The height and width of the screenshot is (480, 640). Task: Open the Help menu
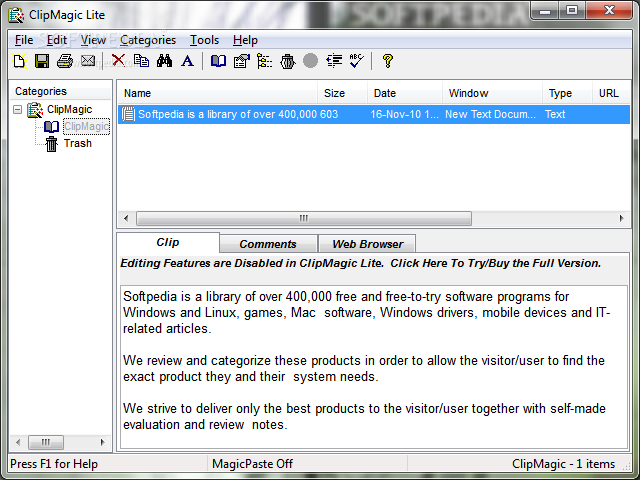click(x=245, y=40)
